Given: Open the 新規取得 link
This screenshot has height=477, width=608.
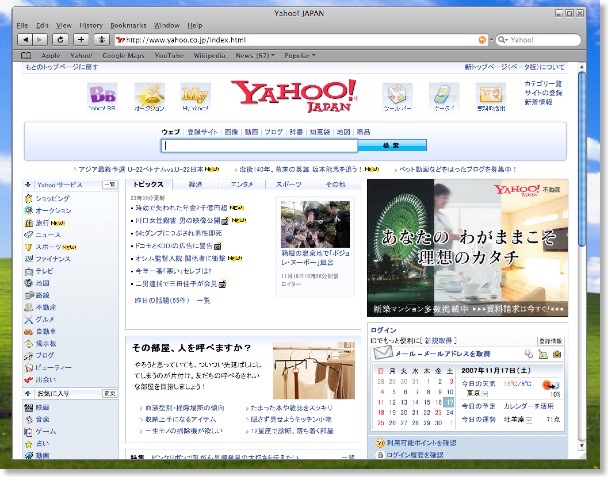Looking at the screenshot, I should click(439, 340).
